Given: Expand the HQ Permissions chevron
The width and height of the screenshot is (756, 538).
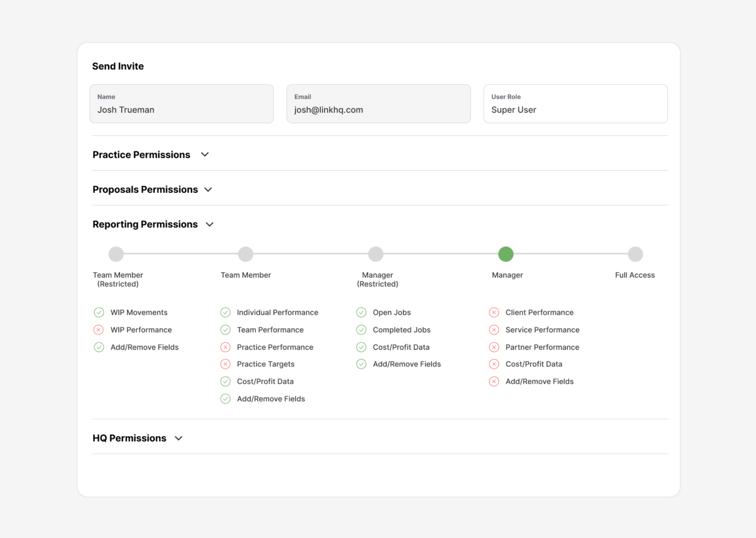Looking at the screenshot, I should (x=179, y=438).
